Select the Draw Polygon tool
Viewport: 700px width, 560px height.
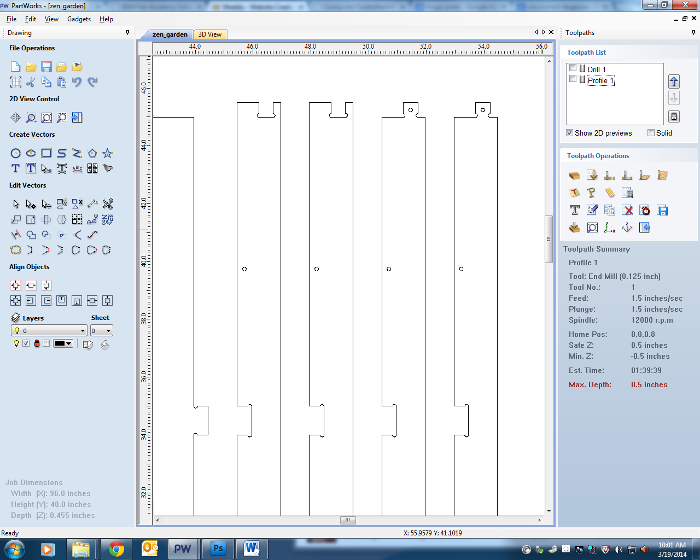(x=92, y=153)
